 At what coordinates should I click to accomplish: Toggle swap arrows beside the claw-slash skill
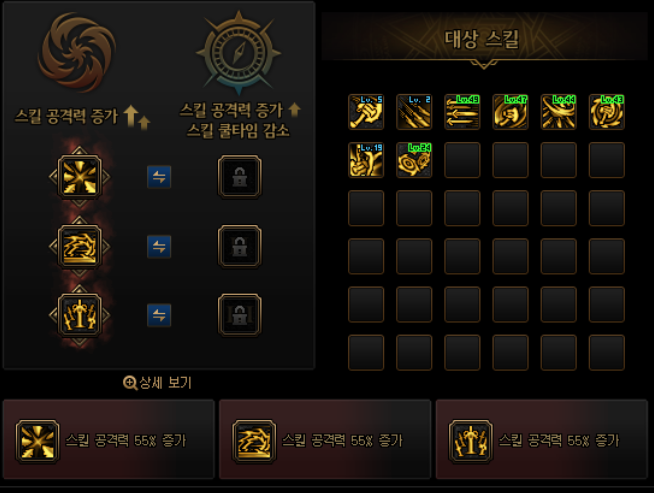tap(159, 246)
